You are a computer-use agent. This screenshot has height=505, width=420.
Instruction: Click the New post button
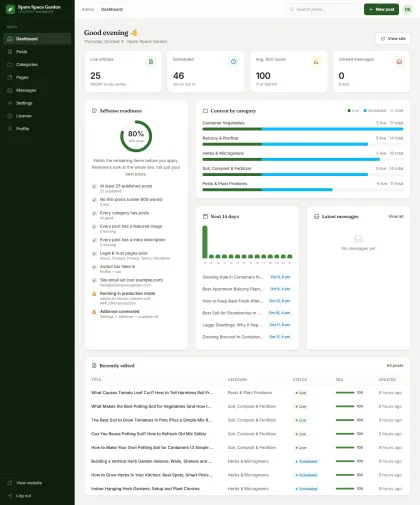click(x=381, y=9)
